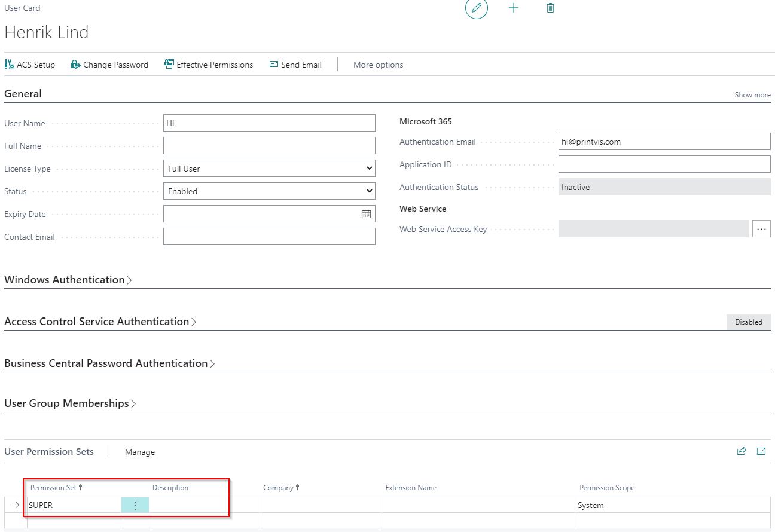Open the Manage menu for User Permission Sets
The height and width of the screenshot is (532, 775).
click(139, 452)
